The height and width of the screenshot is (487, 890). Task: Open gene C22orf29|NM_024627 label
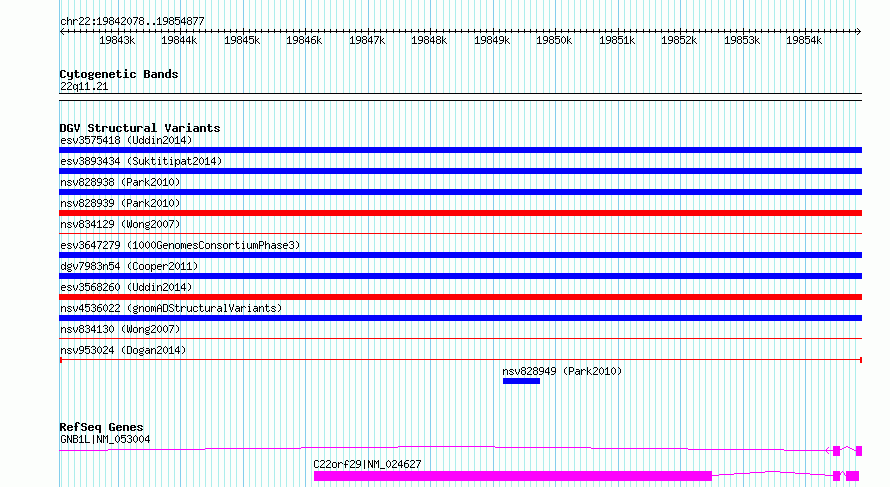coord(367,464)
